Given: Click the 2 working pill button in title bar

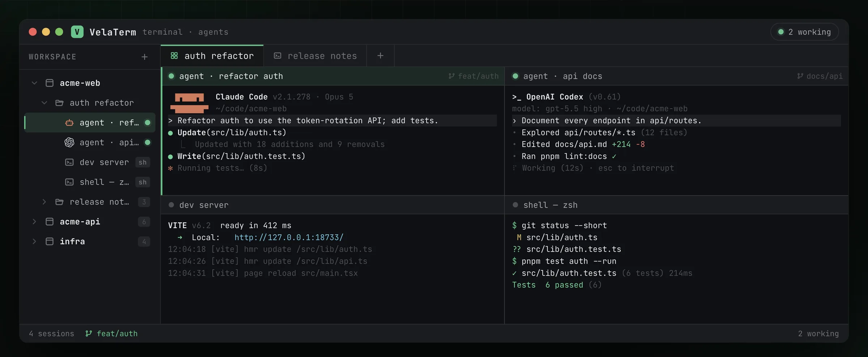Looking at the screenshot, I should tap(805, 32).
